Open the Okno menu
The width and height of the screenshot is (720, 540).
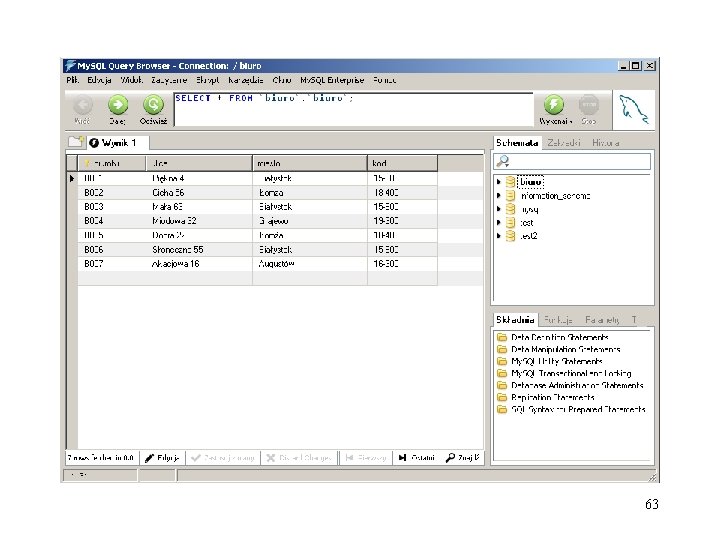pos(281,80)
